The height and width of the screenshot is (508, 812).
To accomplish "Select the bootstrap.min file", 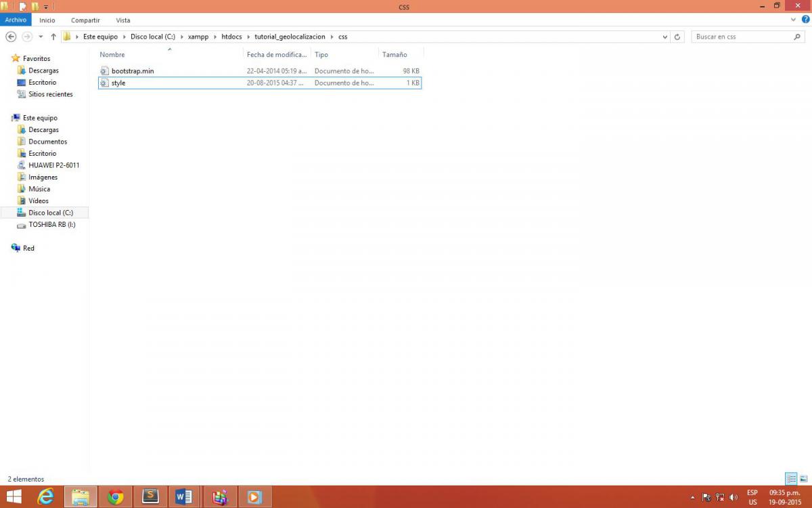I will pyautogui.click(x=260, y=70).
